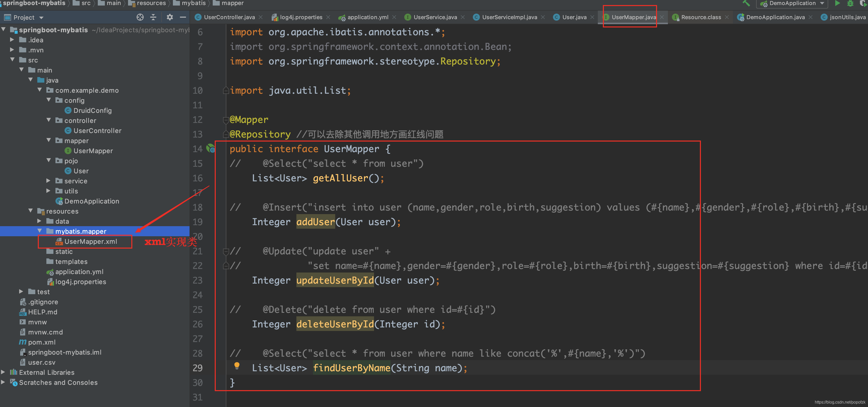Expand Scratches and Consoles
Image resolution: width=868 pixels, height=407 pixels.
(3, 382)
